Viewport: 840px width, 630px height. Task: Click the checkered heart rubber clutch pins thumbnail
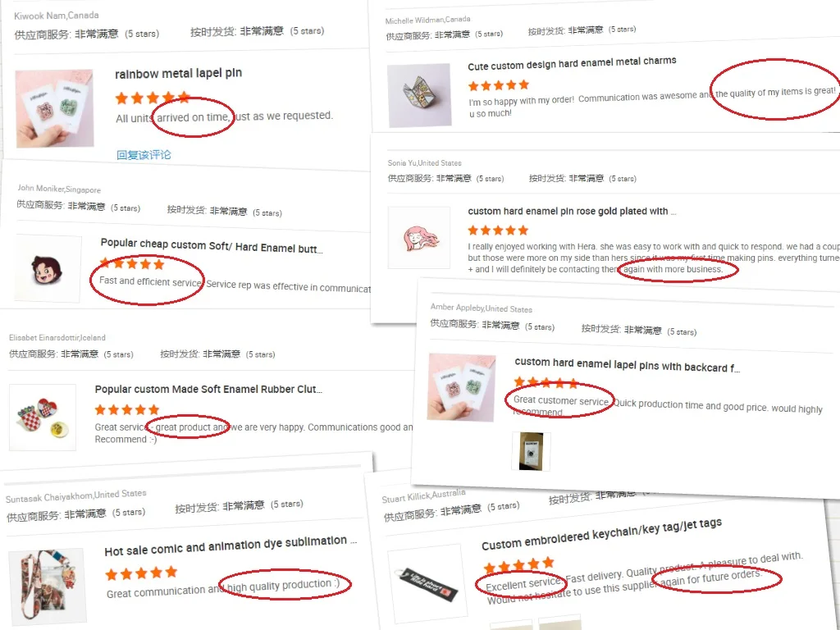[43, 418]
